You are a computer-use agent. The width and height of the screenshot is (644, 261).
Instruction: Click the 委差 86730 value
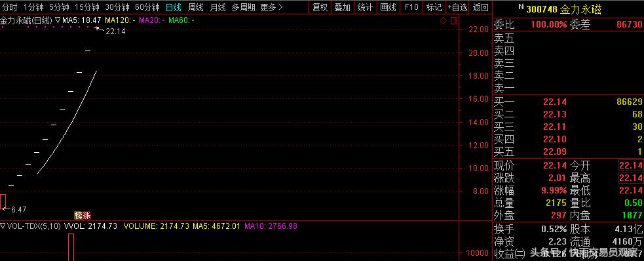pyautogui.click(x=629, y=25)
